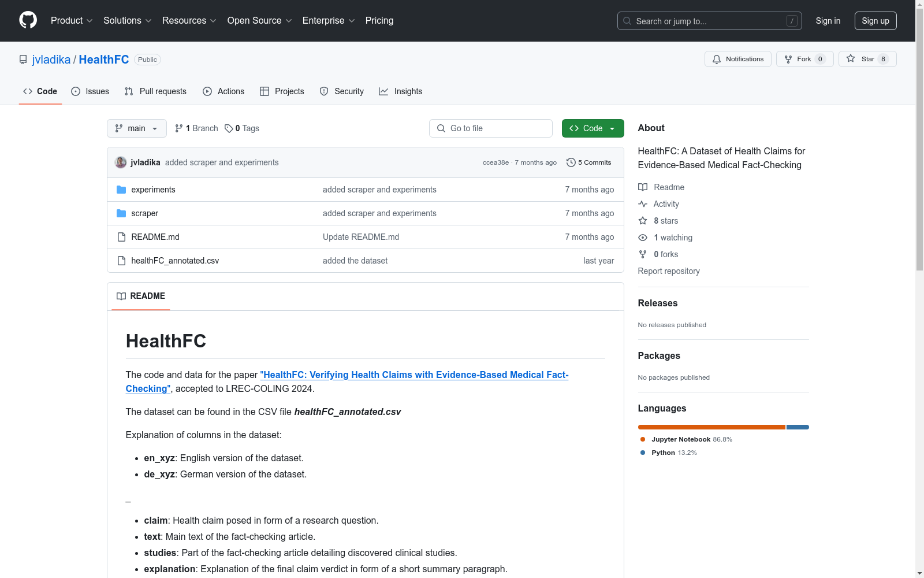Open the HealthFC paper hyperlink
924x578 pixels.
(347, 381)
